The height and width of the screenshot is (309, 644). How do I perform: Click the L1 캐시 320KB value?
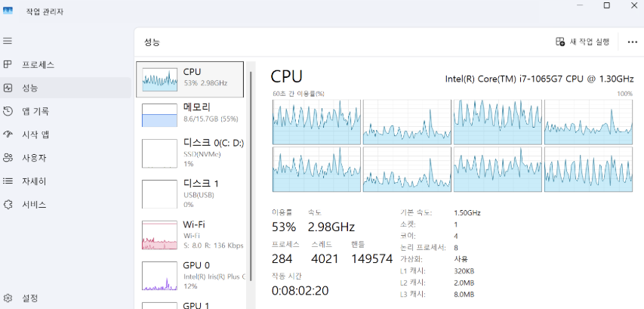click(464, 271)
